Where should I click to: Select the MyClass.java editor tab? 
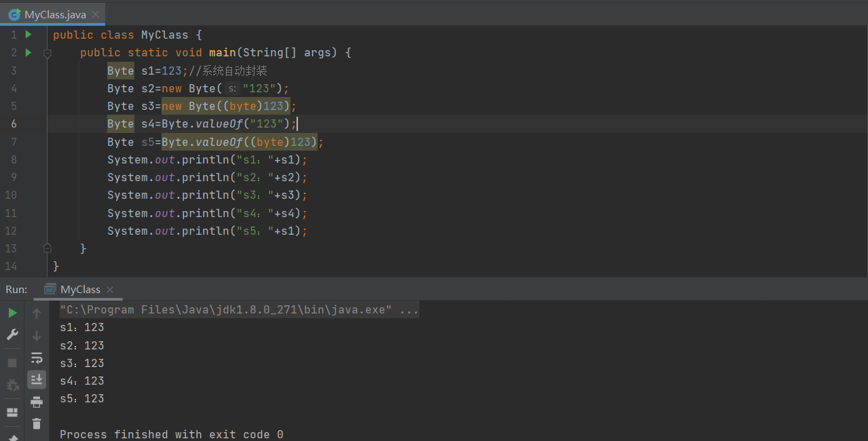pyautogui.click(x=52, y=14)
